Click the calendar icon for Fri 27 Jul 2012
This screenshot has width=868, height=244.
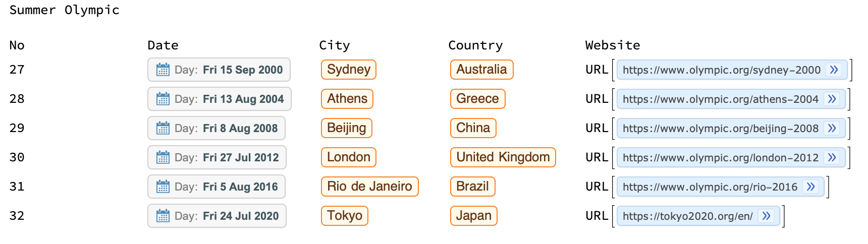click(162, 157)
